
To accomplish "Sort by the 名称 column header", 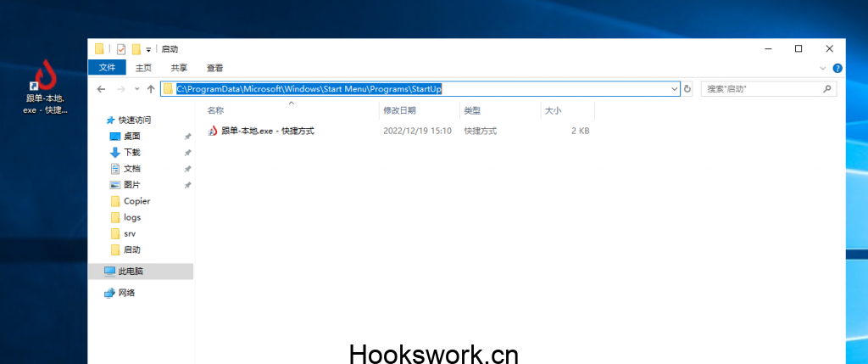I will coord(216,110).
